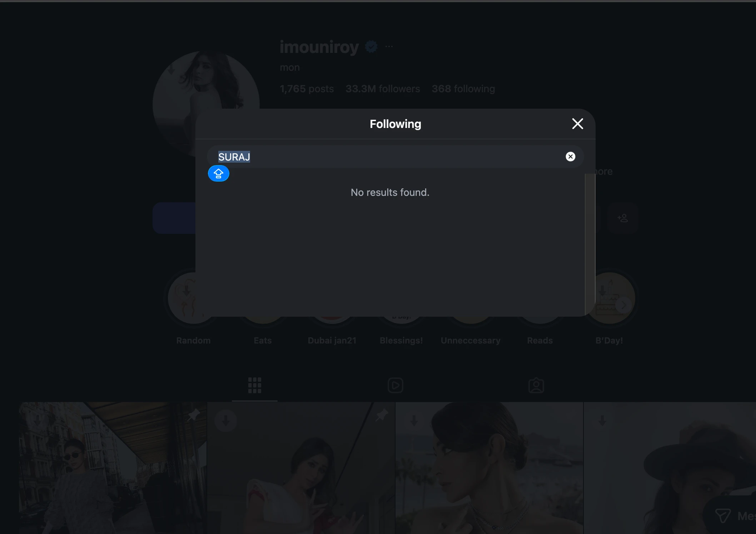Click the imouniroy username heading
756x534 pixels.
point(319,47)
